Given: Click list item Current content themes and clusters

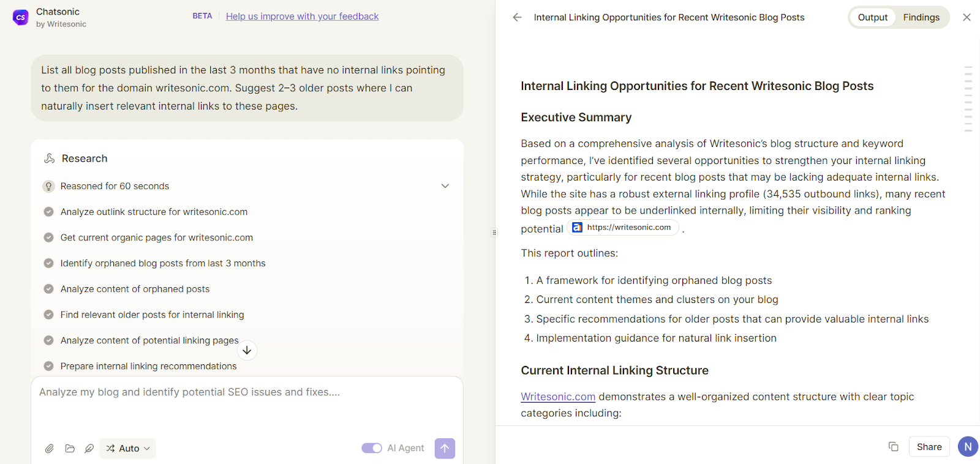Looking at the screenshot, I should point(657,299).
